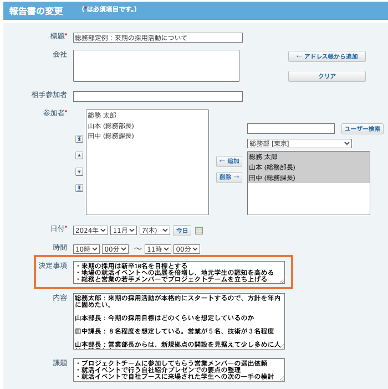The height and width of the screenshot is (389, 388).
Task: Select 総務 太郎 in the candidate user list
Action: 309,157
